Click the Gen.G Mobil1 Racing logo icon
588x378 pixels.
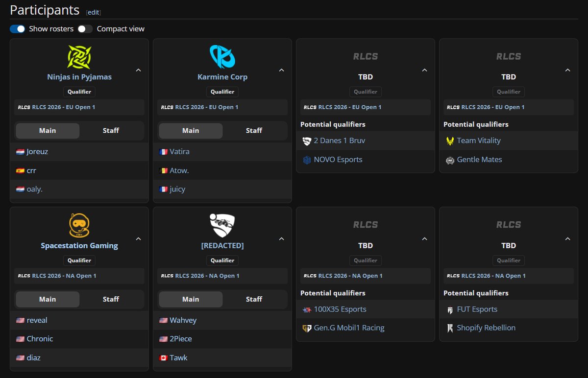pyautogui.click(x=307, y=328)
